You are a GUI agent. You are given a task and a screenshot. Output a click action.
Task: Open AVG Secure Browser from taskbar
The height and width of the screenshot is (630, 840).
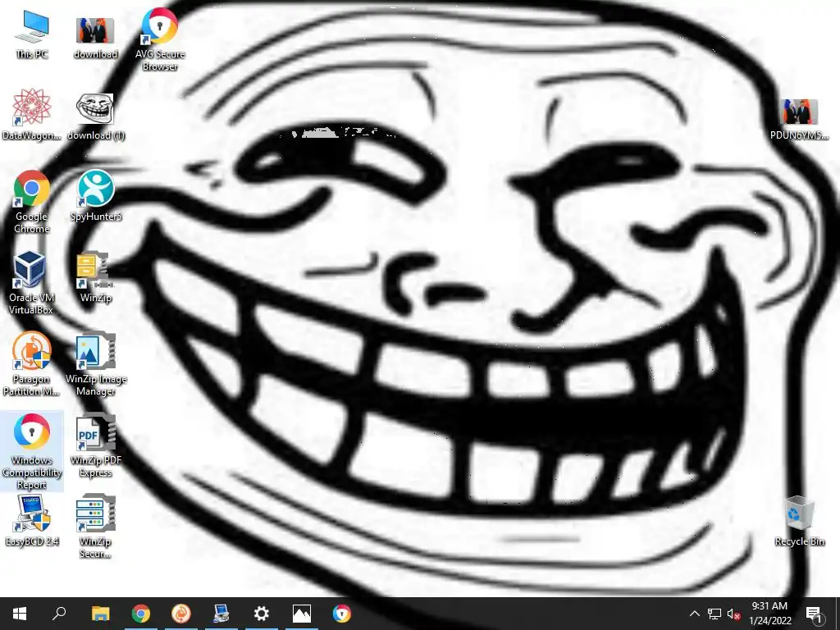coord(342,614)
